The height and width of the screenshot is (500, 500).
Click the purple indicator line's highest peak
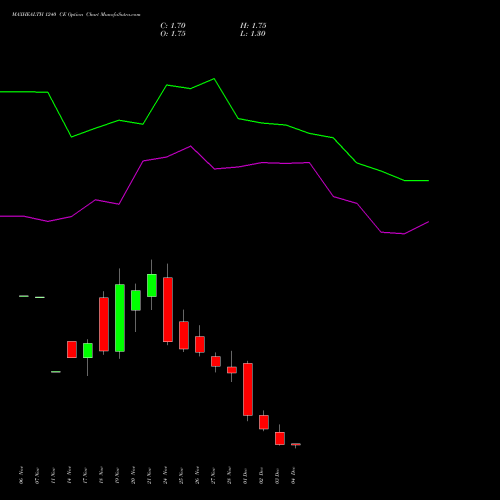pyautogui.click(x=190, y=146)
